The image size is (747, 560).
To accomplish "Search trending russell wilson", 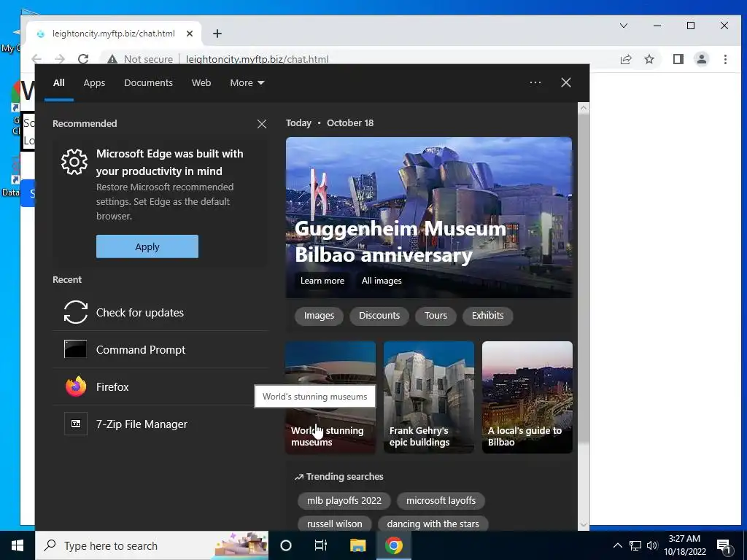I will click(334, 524).
